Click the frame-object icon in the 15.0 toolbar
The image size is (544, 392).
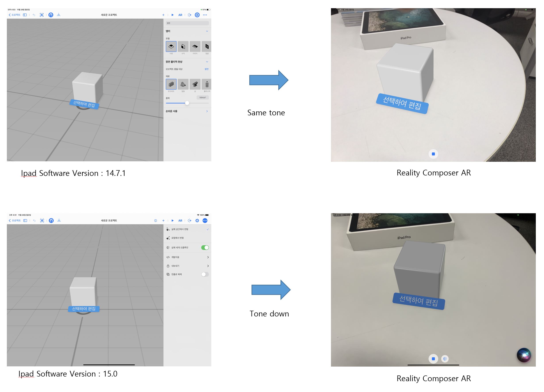(x=42, y=221)
